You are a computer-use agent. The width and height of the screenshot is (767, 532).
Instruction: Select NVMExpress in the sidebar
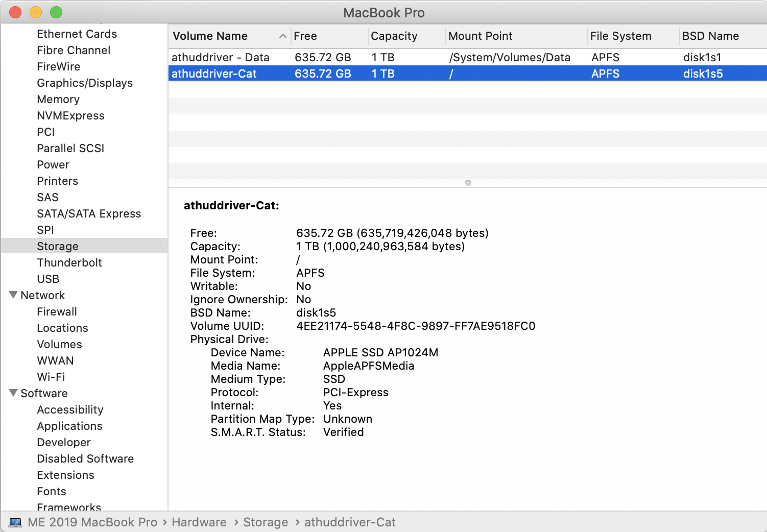click(70, 115)
